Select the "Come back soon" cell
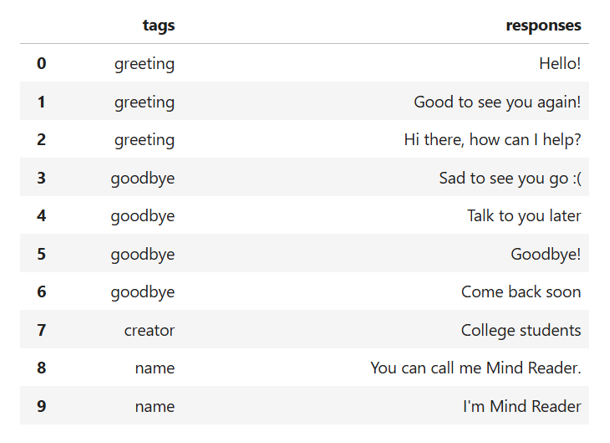Viewport: 610px width, 443px height. pyautogui.click(x=521, y=292)
